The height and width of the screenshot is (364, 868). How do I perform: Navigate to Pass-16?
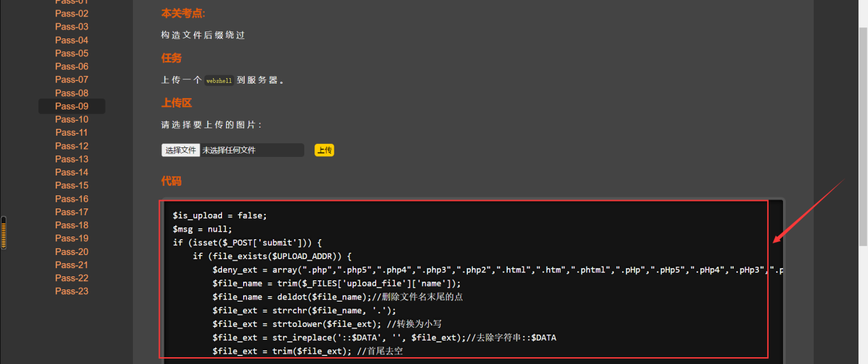[72, 199]
